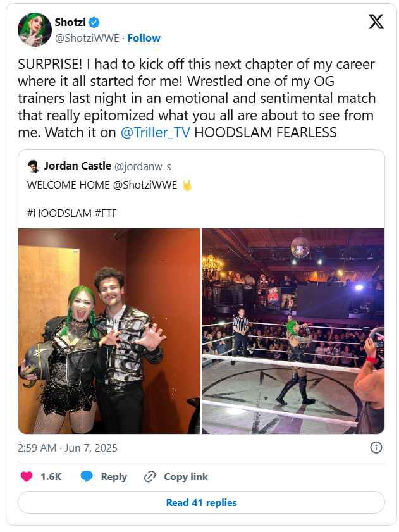The width and height of the screenshot is (399, 532).
Task: Open Shotzi's profile avatar
Action: click(34, 29)
